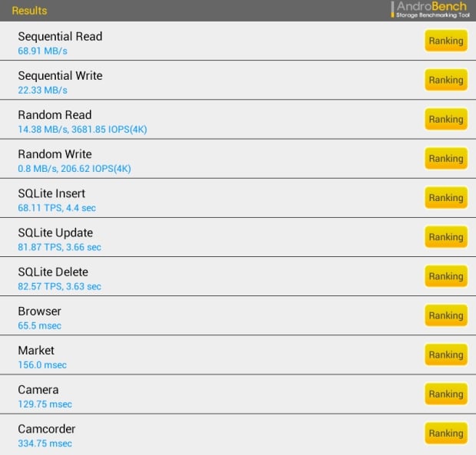Open Ranking for Sequential Read
The image size is (476, 455).
pos(445,41)
